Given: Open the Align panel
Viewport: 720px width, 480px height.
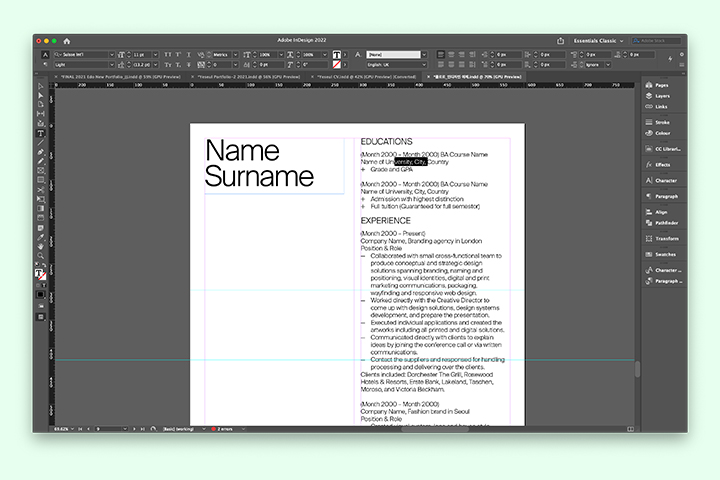Looking at the screenshot, I should point(656,212).
